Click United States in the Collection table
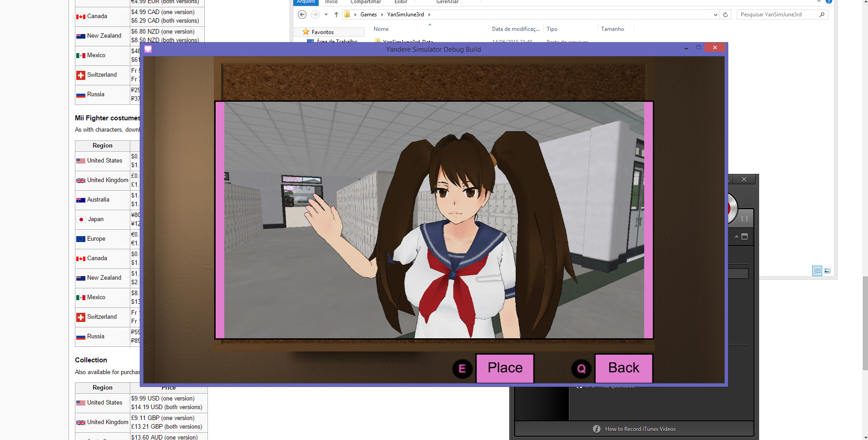 coord(104,403)
